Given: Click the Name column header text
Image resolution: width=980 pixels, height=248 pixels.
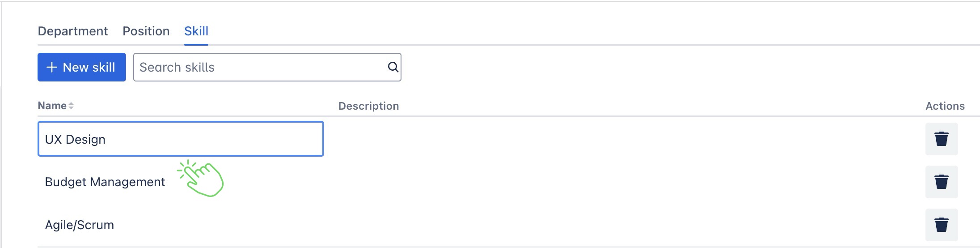Looking at the screenshot, I should 52,106.
